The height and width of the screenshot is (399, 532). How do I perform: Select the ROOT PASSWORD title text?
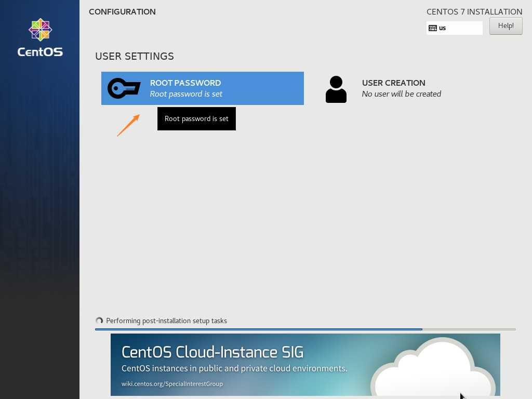(x=185, y=83)
